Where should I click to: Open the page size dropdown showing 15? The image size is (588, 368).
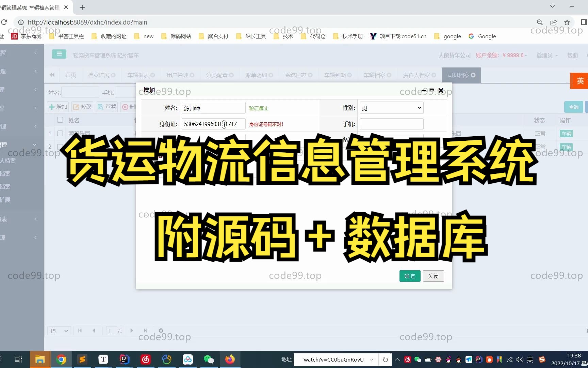click(x=58, y=331)
